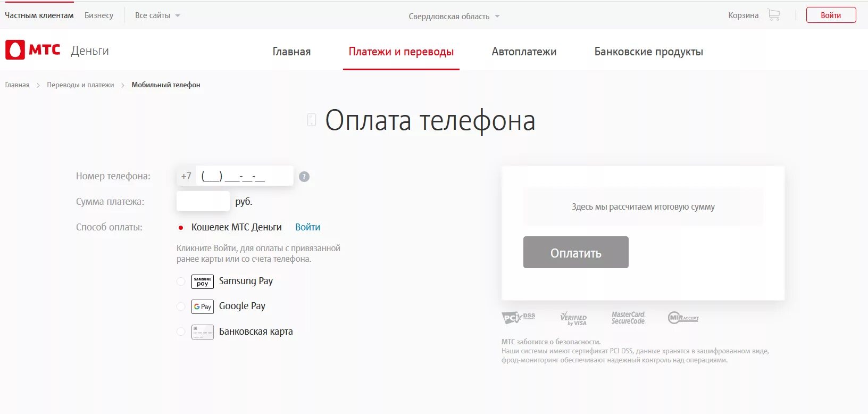Image resolution: width=868 pixels, height=414 pixels.
Task: Click the Оплата телефона heading
Action: [x=430, y=120]
